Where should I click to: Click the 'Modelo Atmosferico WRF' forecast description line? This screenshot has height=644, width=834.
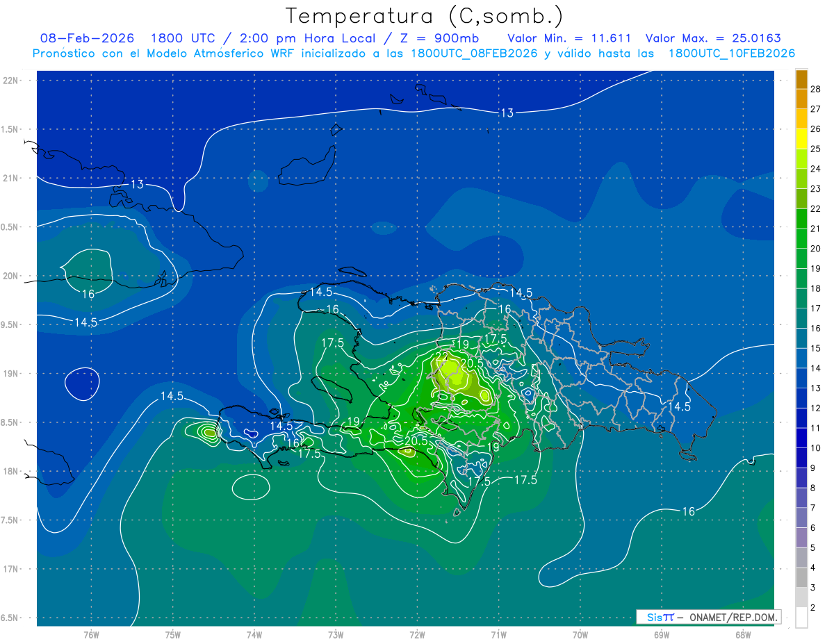[414, 53]
